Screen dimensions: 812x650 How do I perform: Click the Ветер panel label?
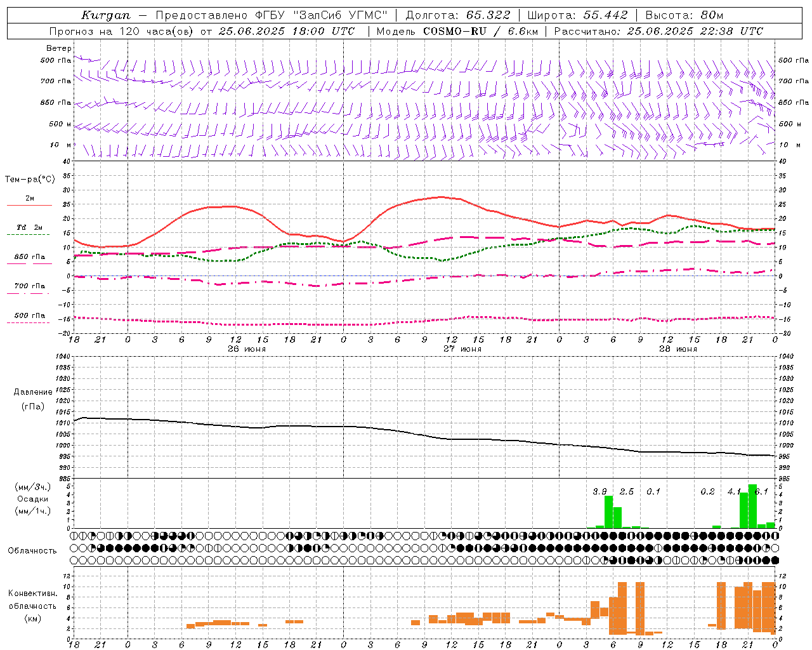59,48
